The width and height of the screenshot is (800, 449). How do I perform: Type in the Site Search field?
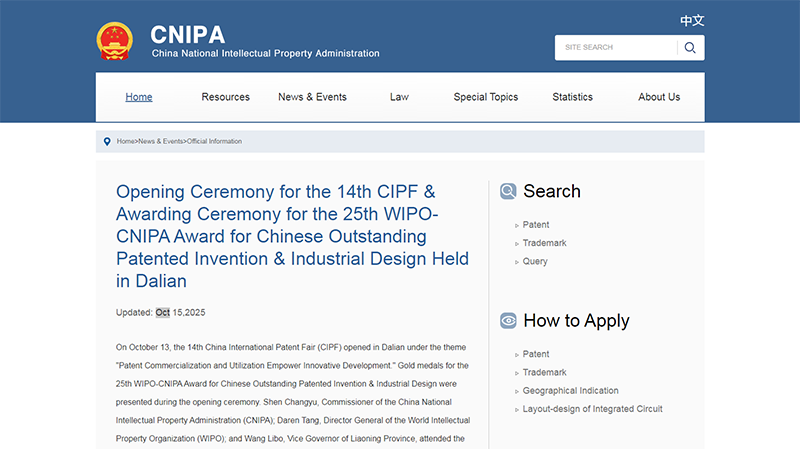click(x=615, y=48)
